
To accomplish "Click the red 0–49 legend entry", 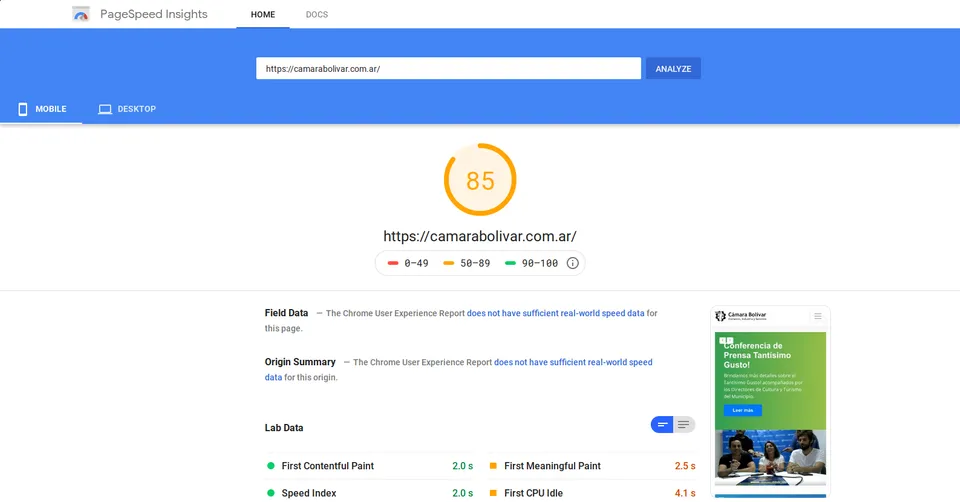I will [408, 263].
